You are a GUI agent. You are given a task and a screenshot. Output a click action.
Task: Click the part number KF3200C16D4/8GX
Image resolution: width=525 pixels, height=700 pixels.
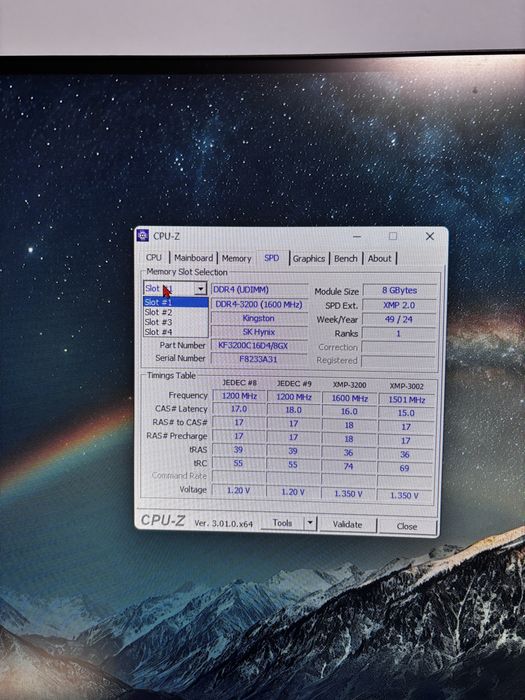pyautogui.click(x=259, y=346)
